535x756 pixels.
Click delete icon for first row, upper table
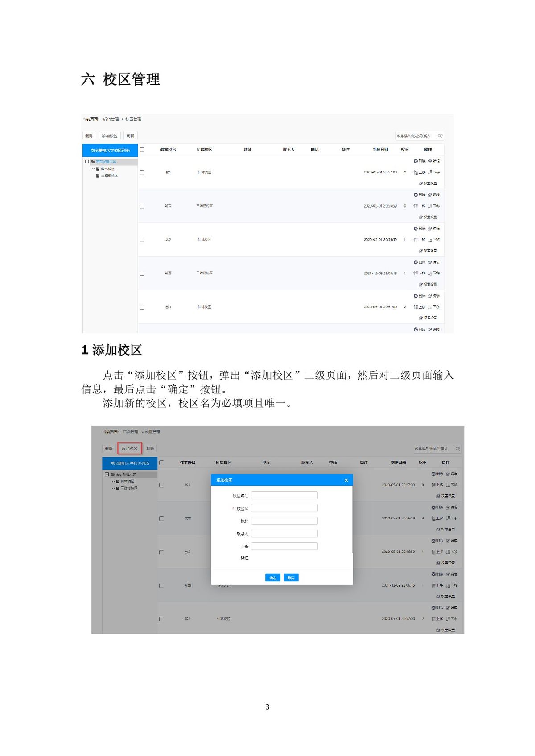[x=416, y=161]
